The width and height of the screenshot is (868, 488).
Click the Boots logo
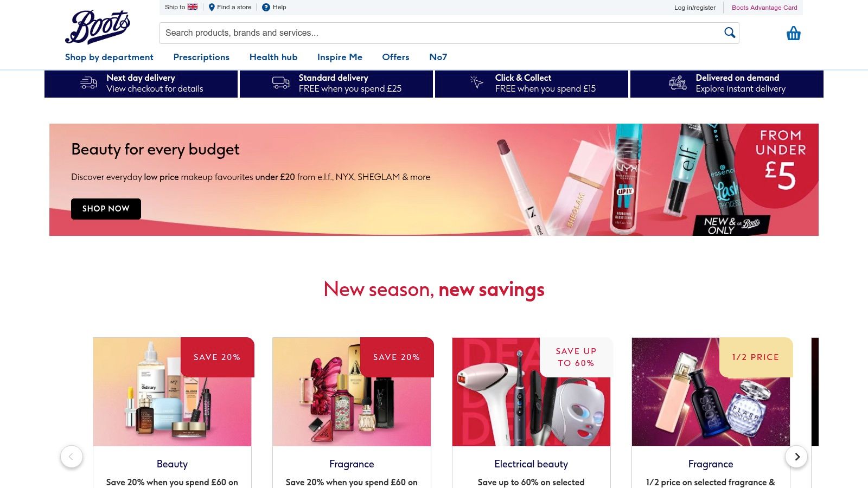click(98, 27)
